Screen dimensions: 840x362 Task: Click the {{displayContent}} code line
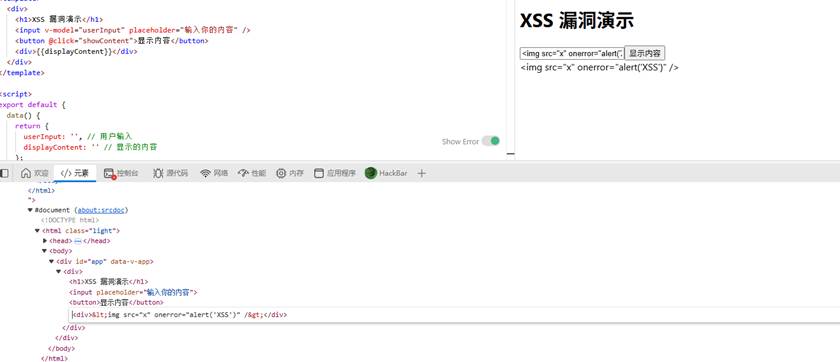click(x=76, y=51)
